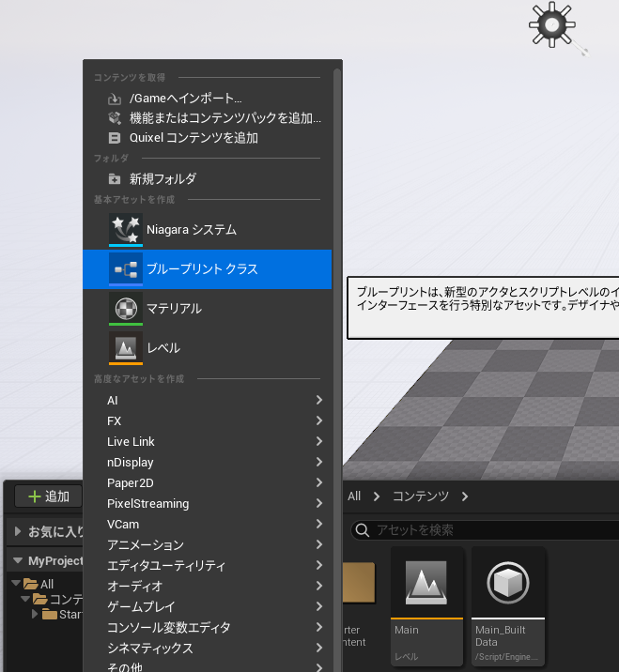Click the magnifier icon in asset search
Image resolution: width=619 pixels, height=672 pixels.
[363, 530]
